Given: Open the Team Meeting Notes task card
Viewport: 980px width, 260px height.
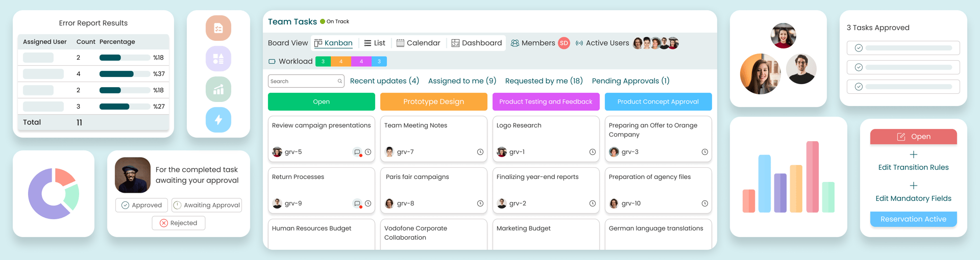Looking at the screenshot, I should (x=433, y=138).
